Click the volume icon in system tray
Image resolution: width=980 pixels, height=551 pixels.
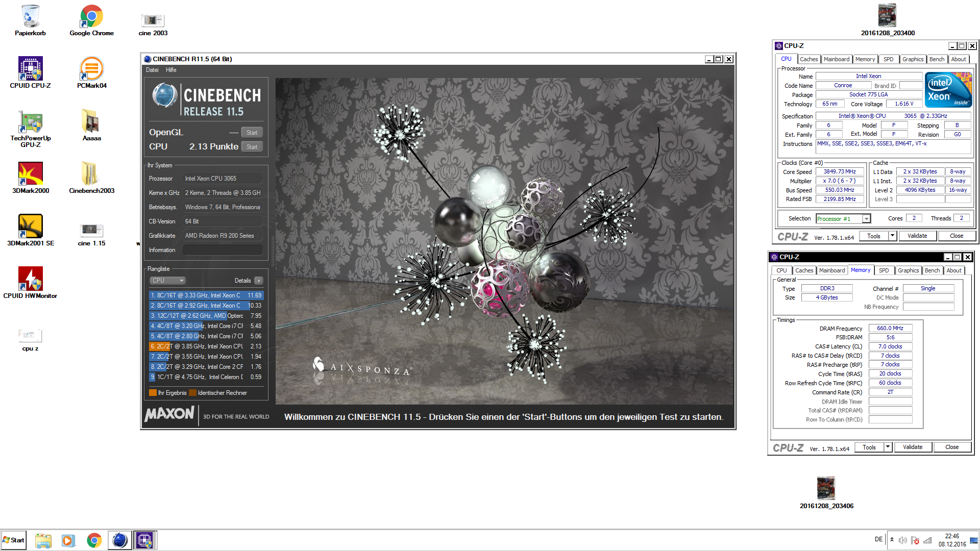coord(902,540)
